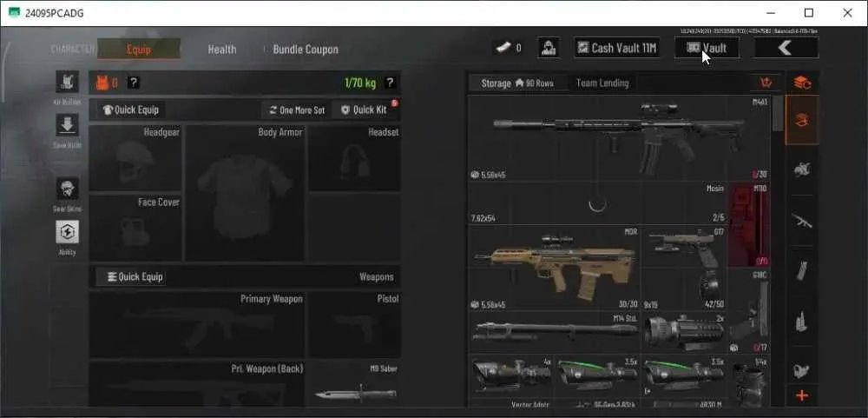Select the Headset equipment slot

pyautogui.click(x=354, y=158)
